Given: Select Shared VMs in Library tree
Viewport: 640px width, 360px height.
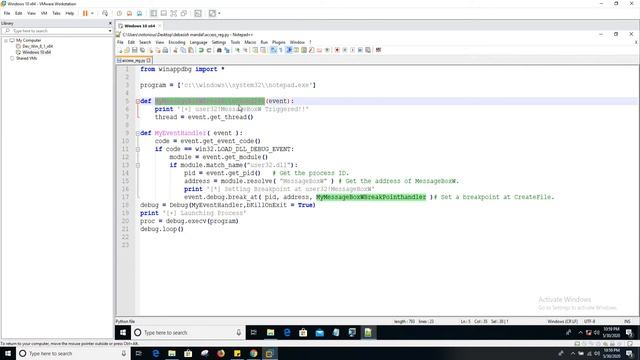Looking at the screenshot, I should 26,58.
